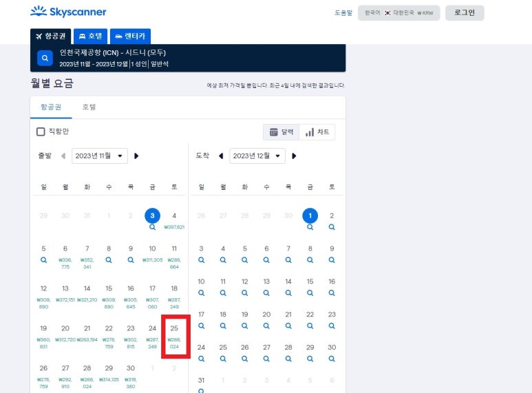Viewport: 532px width, 393px height.
Task: Go to previous departure month arrow
Action: pos(63,156)
